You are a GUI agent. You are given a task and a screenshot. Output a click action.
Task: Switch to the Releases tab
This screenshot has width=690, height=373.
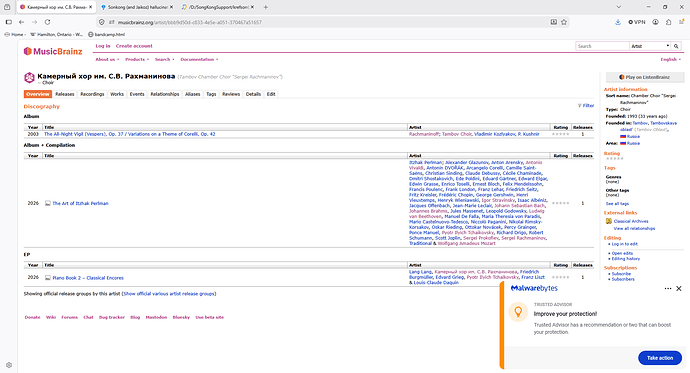click(x=65, y=94)
